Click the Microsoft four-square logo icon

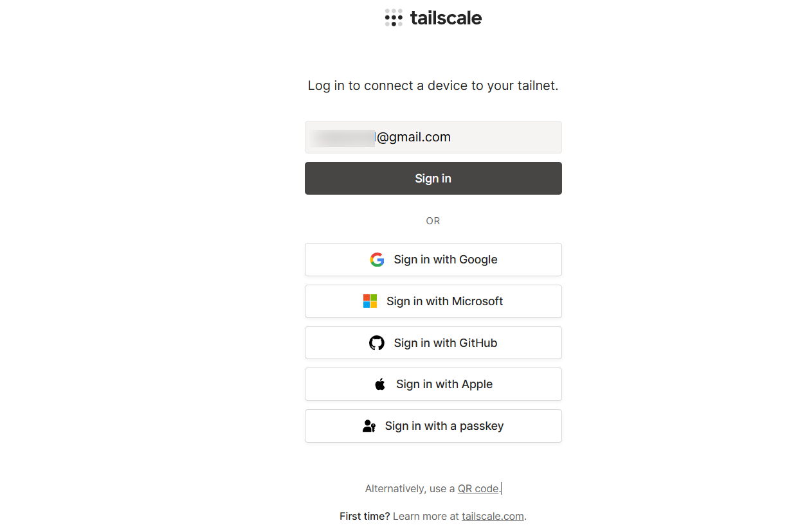pyautogui.click(x=370, y=301)
